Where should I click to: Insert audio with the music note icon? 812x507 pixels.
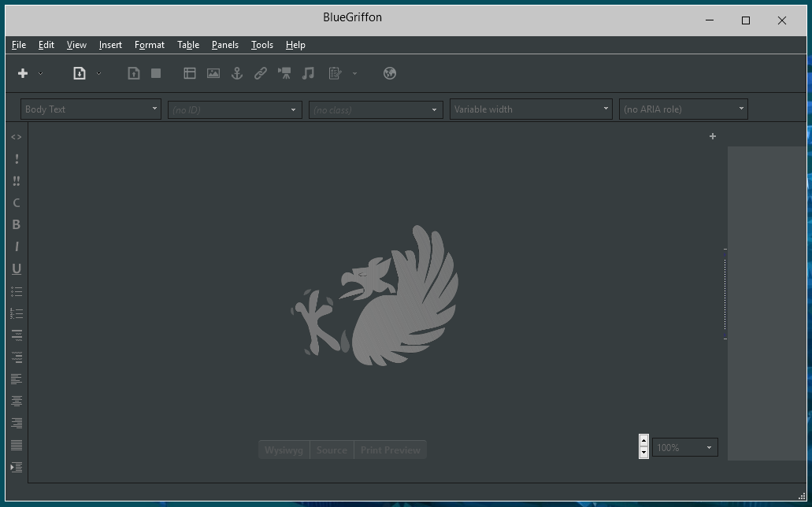pos(308,73)
